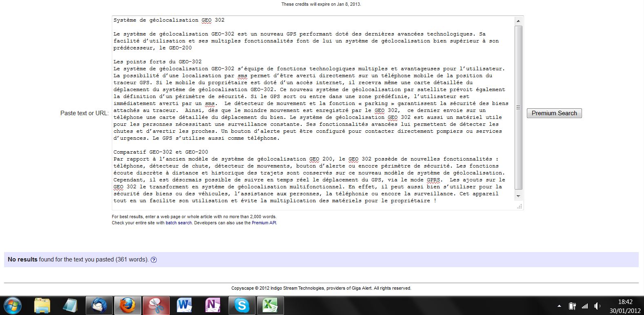This screenshot has height=315, width=644.
Task: Click the battery power tray icon
Action: click(x=572, y=306)
